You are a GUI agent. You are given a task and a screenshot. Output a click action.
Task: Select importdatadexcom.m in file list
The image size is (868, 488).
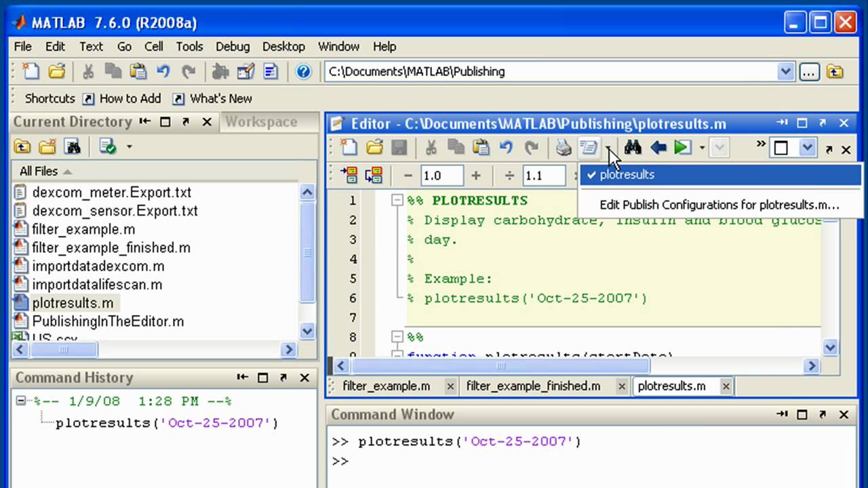coord(98,266)
